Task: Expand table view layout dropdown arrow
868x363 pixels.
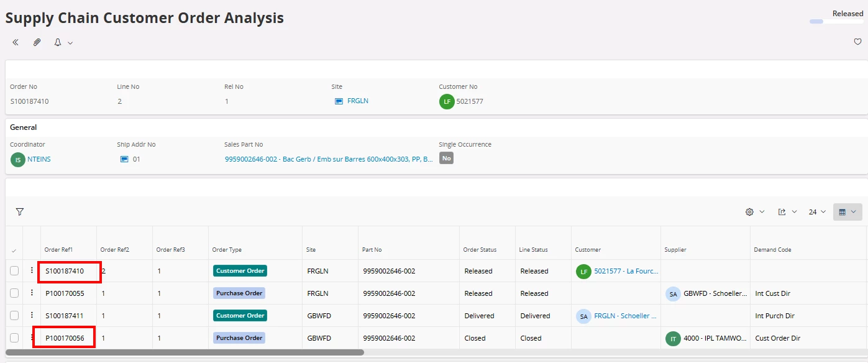Action: click(854, 212)
